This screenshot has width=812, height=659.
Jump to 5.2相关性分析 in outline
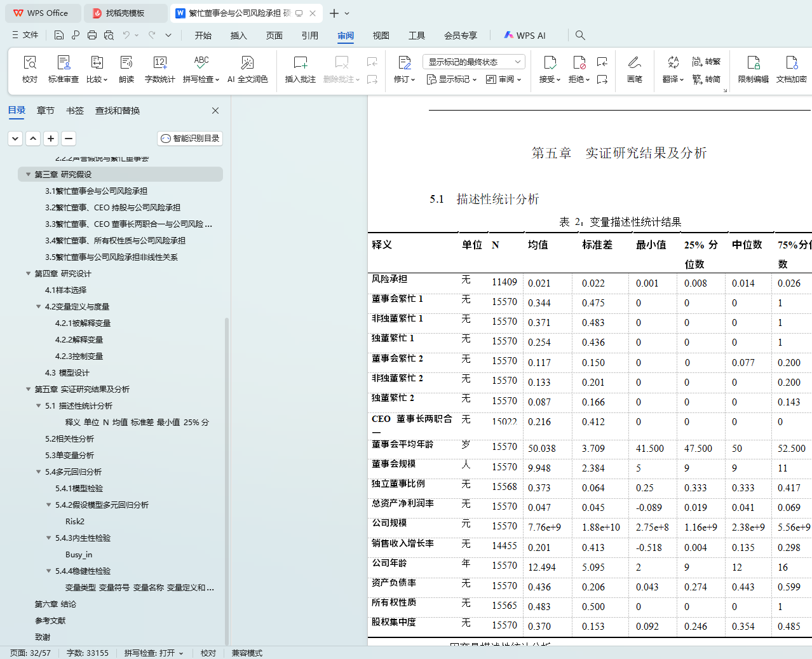pyautogui.click(x=69, y=438)
